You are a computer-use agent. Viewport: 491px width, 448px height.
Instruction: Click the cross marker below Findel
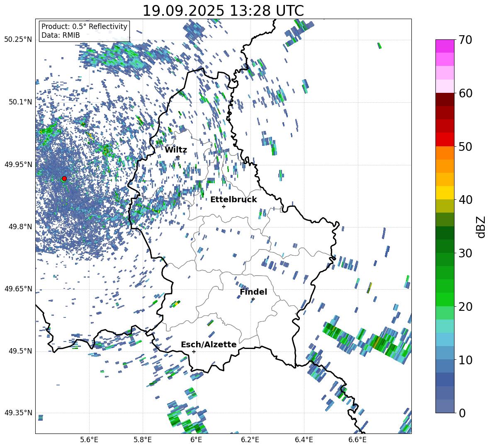253,299
